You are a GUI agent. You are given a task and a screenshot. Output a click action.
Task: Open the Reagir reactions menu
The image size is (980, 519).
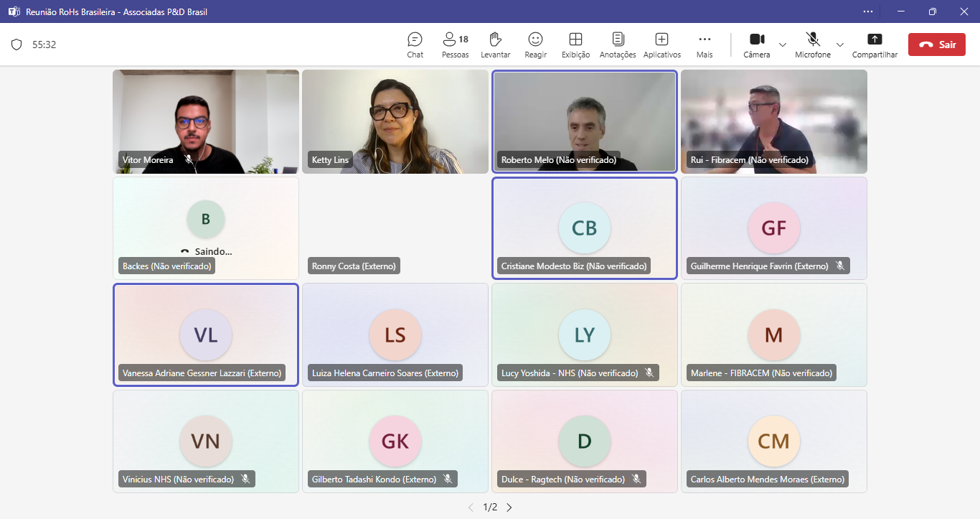(535, 45)
